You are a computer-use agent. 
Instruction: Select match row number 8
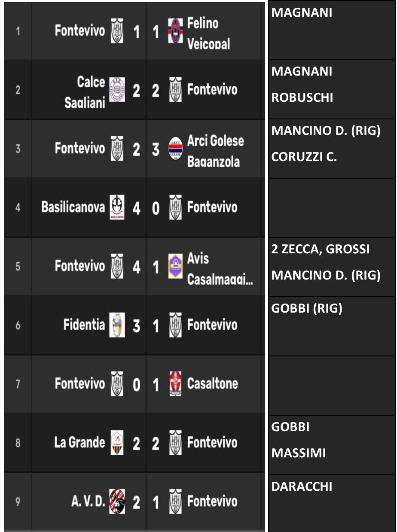click(x=134, y=442)
